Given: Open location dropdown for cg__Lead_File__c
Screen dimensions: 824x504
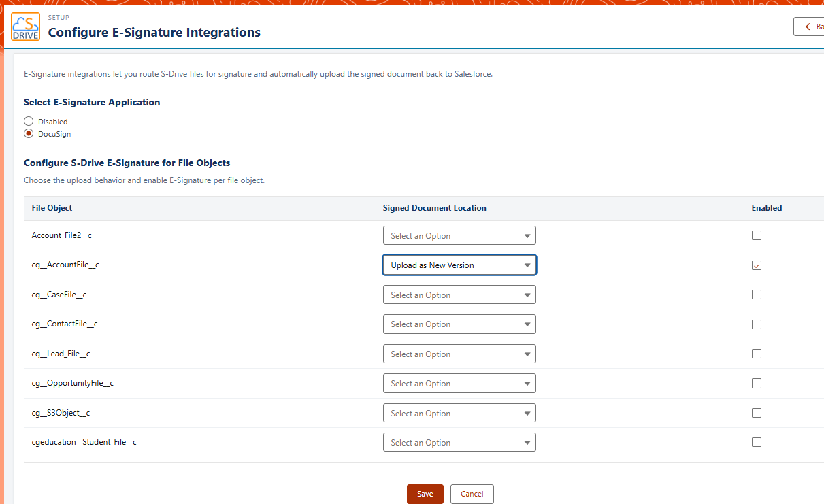Looking at the screenshot, I should (x=459, y=354).
